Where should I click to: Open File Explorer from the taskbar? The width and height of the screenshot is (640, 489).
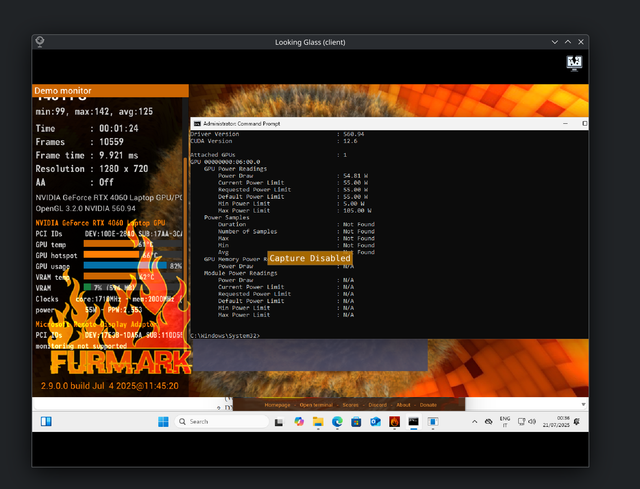point(318,422)
